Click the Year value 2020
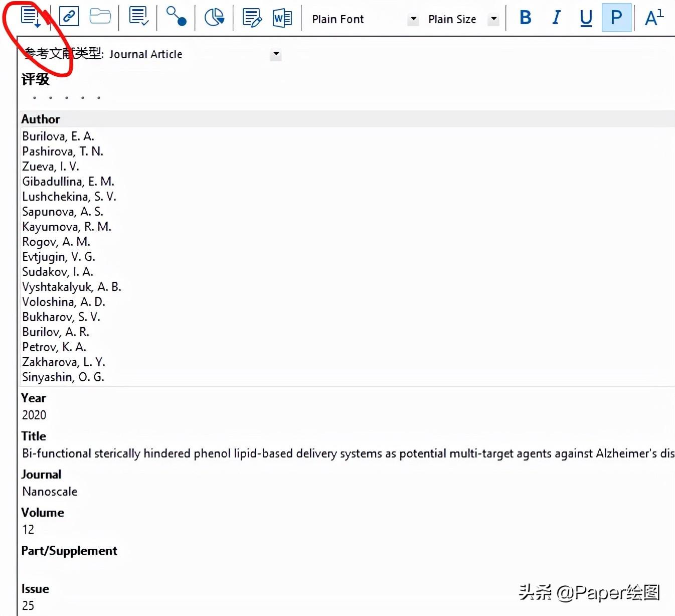This screenshot has height=616, width=675. pos(34,415)
